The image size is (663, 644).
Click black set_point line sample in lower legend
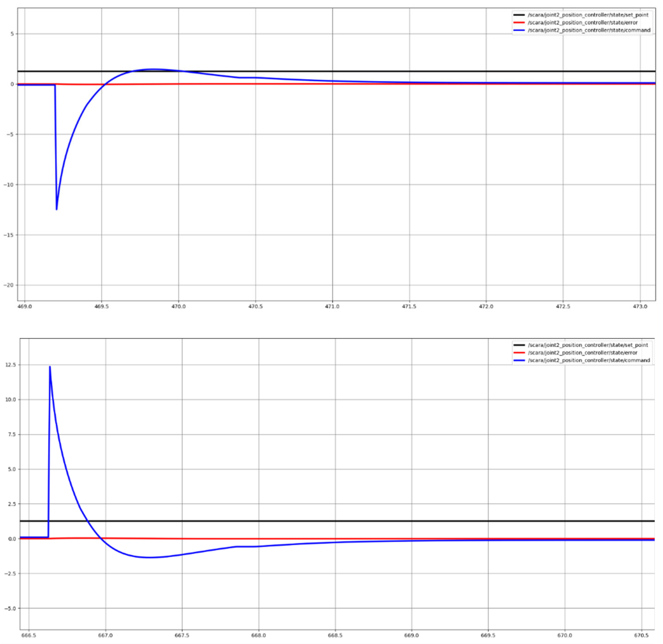(519, 345)
